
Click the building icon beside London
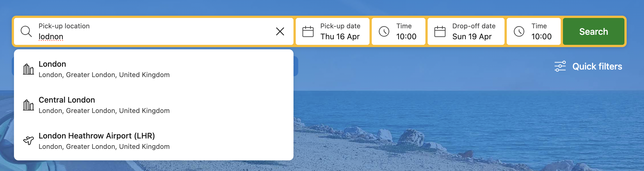28,69
